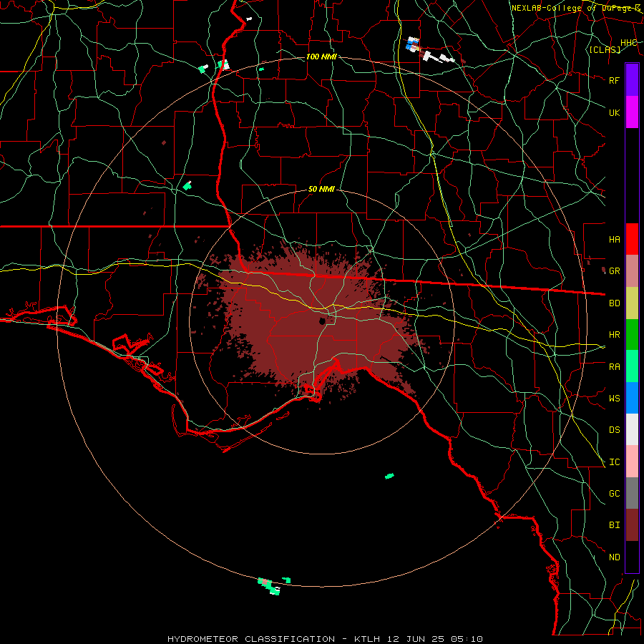
Task: Click the GR legend label
Action: pyautogui.click(x=615, y=271)
